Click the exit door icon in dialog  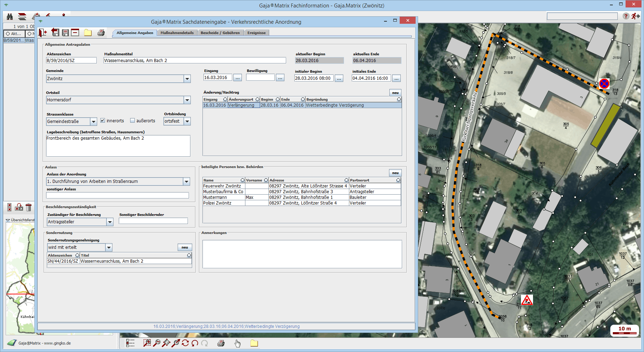[x=43, y=33]
